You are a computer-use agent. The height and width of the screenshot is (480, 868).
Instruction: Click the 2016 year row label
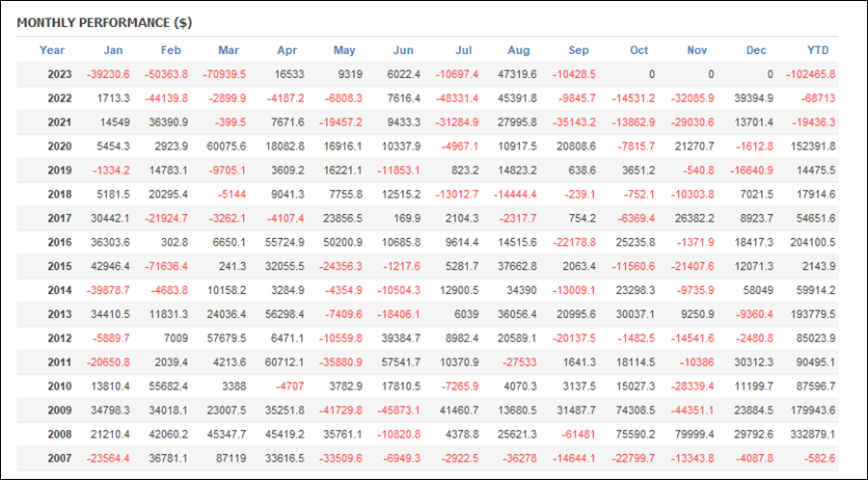tap(59, 242)
